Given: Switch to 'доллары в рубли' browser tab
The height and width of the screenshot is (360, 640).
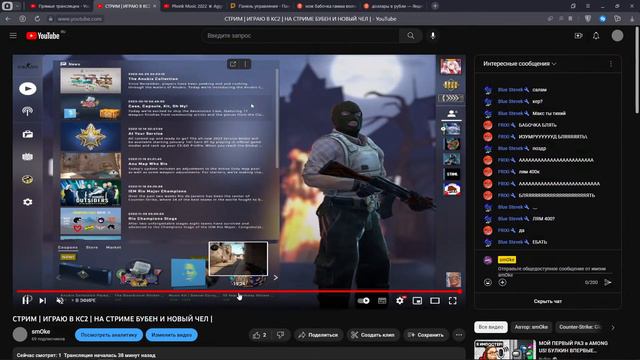Looking at the screenshot, I should pos(394,6).
